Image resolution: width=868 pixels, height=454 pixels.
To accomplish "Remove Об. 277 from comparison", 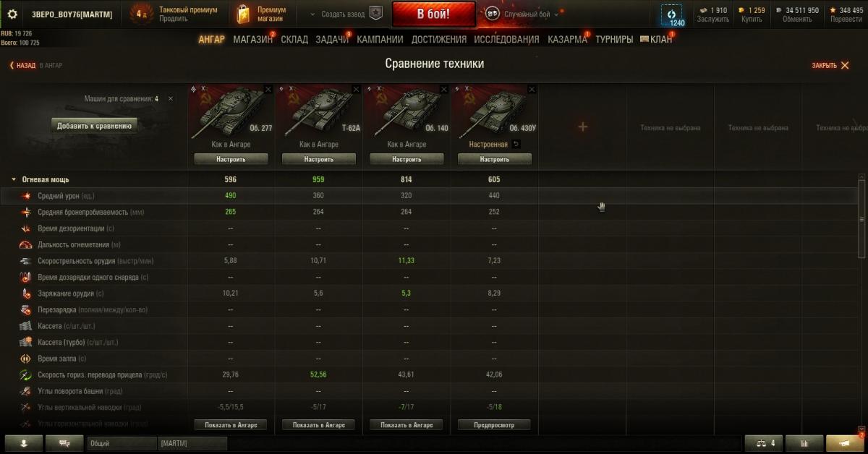I will pyautogui.click(x=268, y=89).
